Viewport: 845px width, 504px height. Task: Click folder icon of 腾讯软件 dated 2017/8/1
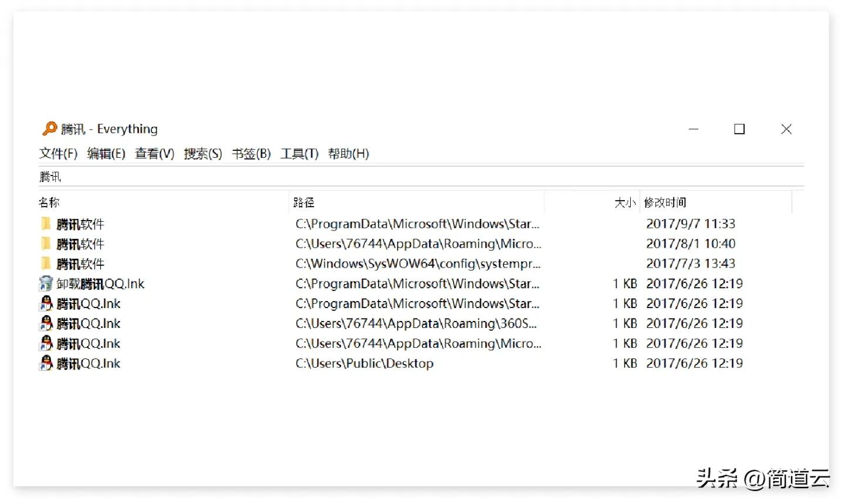[46, 243]
